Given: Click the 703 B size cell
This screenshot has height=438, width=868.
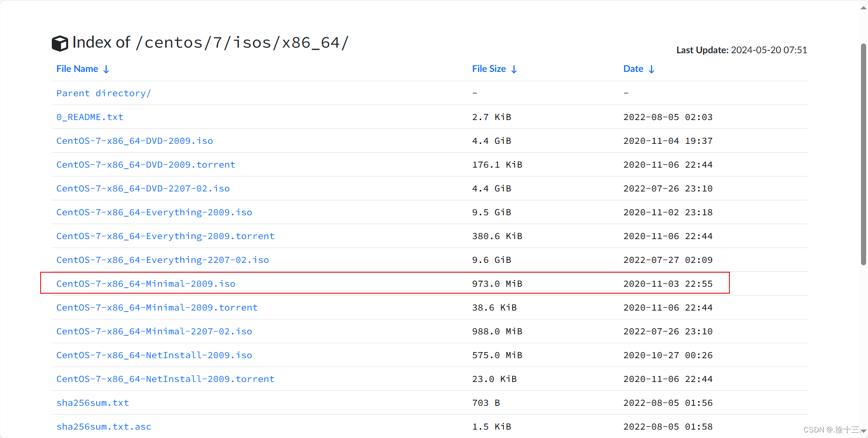Looking at the screenshot, I should (486, 403).
